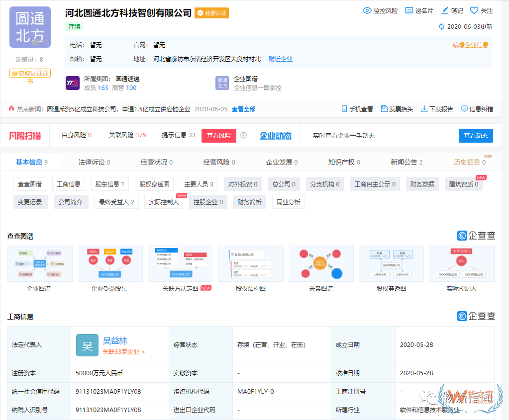This screenshot has height=420, width=509.
Task: Switch to the 经营状况 tab
Action: tap(157, 162)
